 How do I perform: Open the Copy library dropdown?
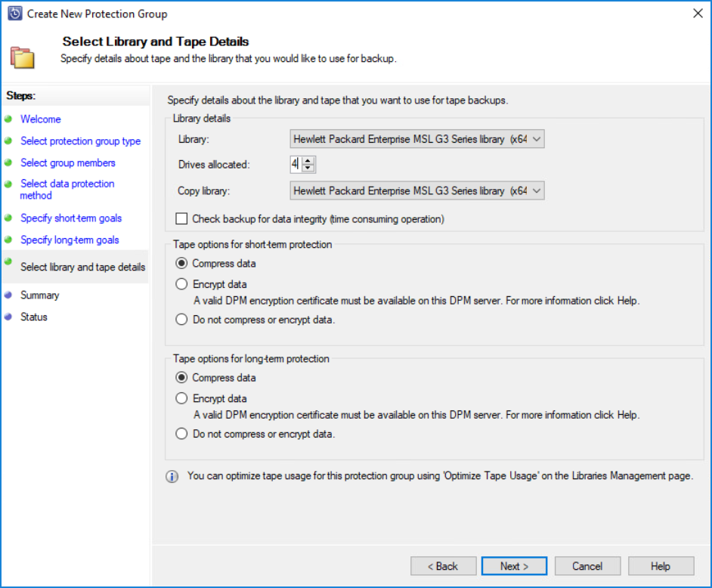(417, 190)
